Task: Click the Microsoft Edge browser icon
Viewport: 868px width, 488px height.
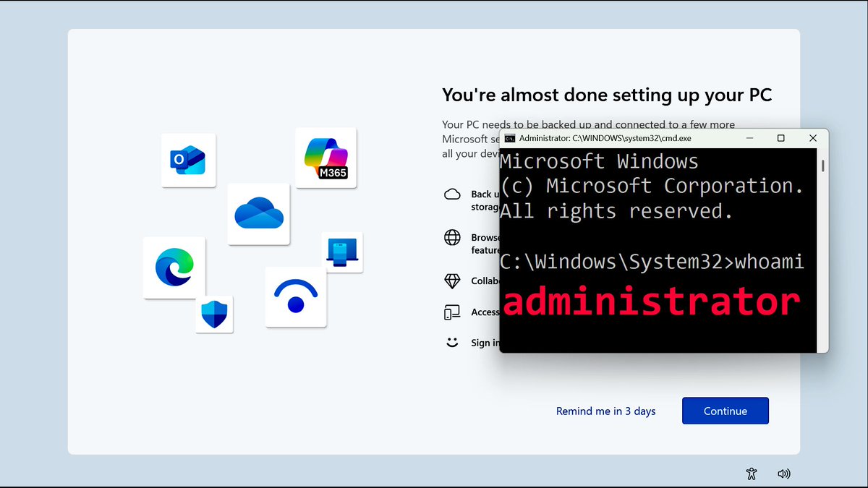Action: click(x=174, y=266)
